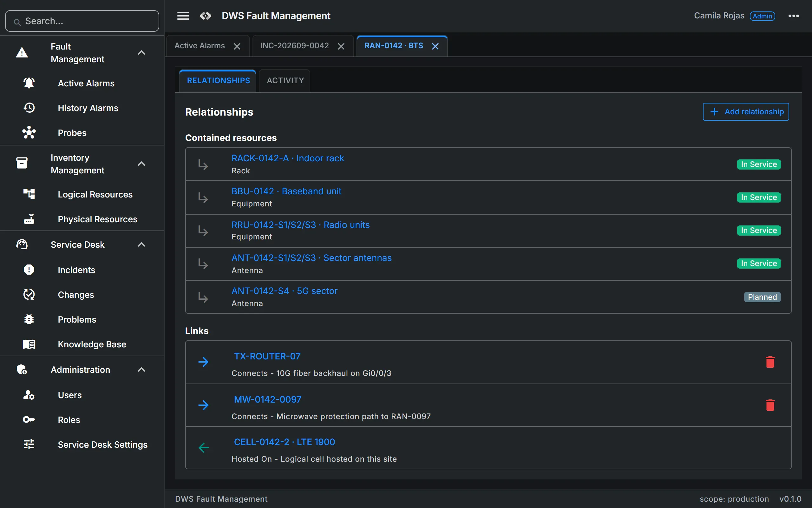812x508 pixels.
Task: Open the ACTIVITY sub-tab
Action: tap(285, 81)
